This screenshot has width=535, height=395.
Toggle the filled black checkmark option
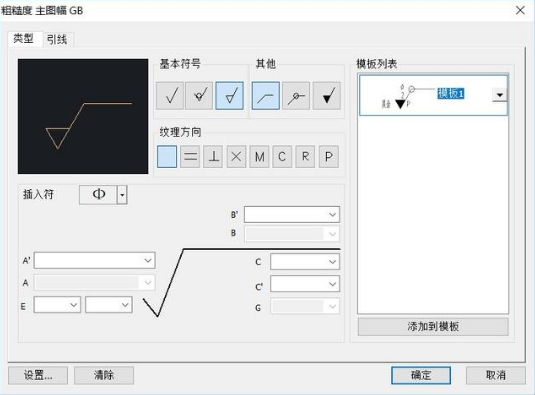pos(327,96)
